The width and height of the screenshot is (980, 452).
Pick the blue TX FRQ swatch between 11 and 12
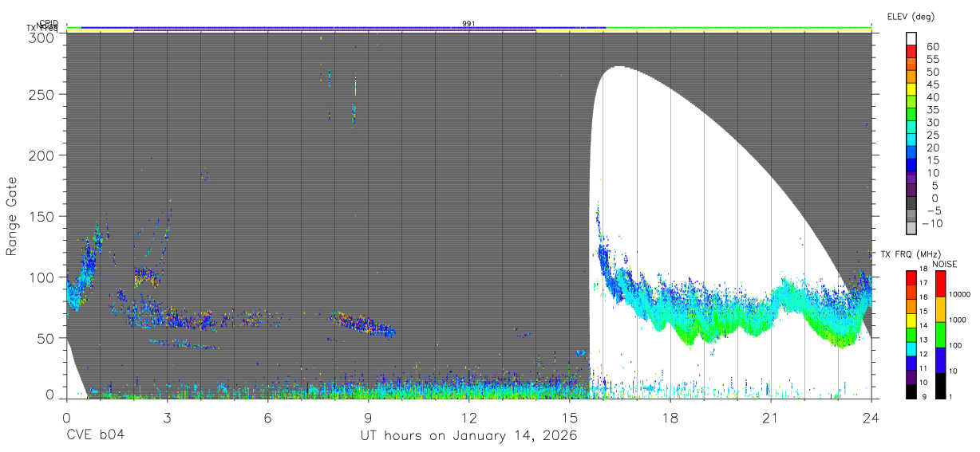pos(910,363)
